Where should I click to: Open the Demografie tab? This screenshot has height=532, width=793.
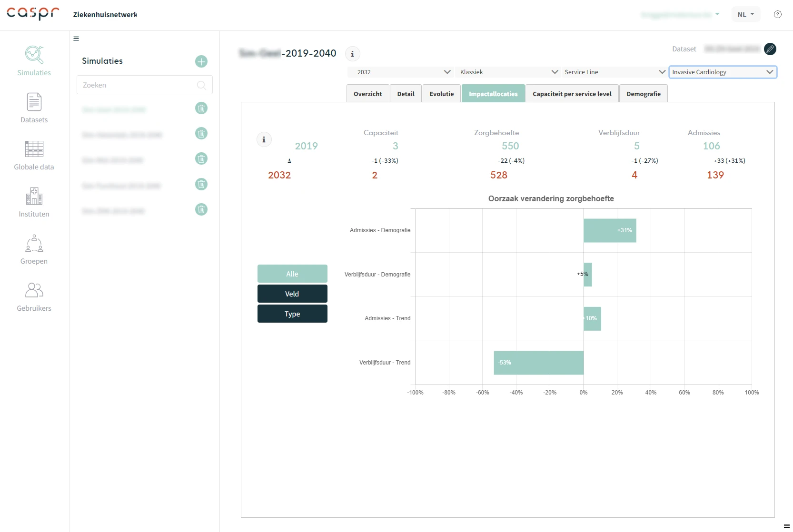point(643,94)
